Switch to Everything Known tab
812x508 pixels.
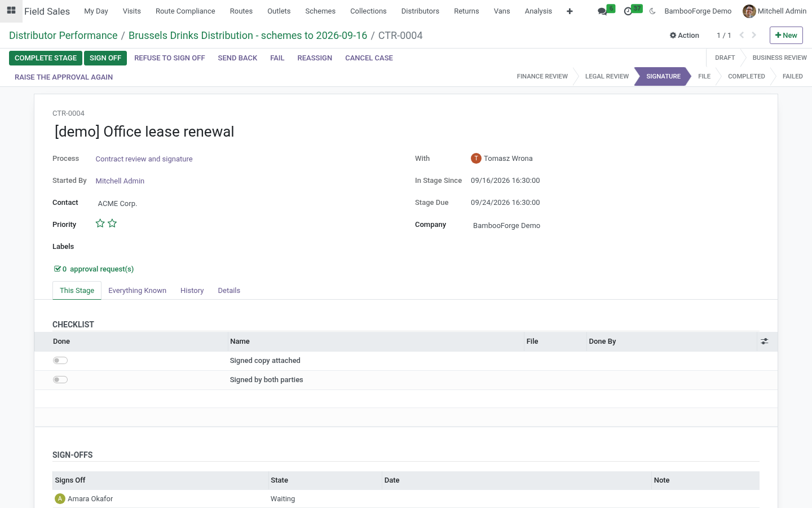(x=137, y=291)
